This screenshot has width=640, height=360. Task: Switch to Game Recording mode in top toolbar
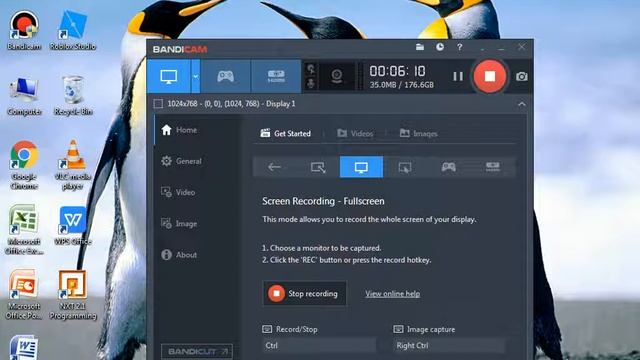pos(225,76)
